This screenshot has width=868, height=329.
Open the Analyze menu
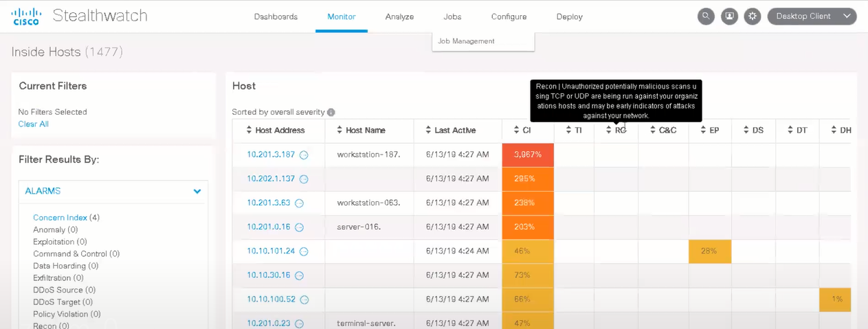[x=399, y=16]
